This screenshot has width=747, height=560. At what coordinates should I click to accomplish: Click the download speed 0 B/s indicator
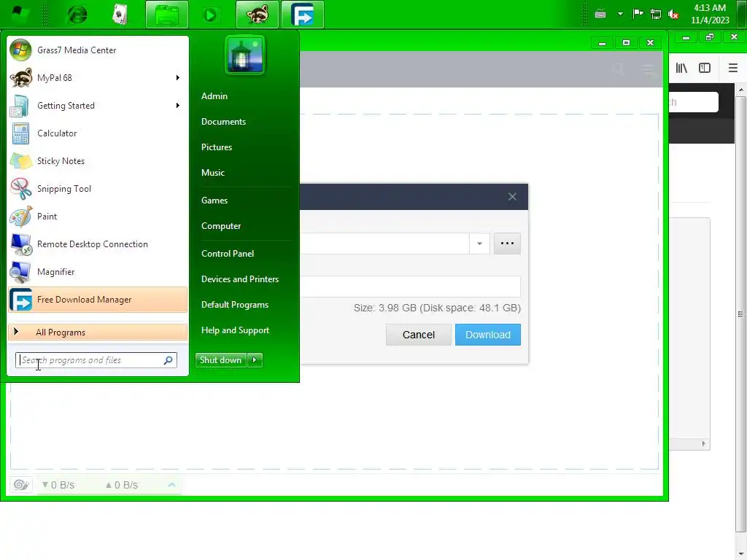click(58, 485)
